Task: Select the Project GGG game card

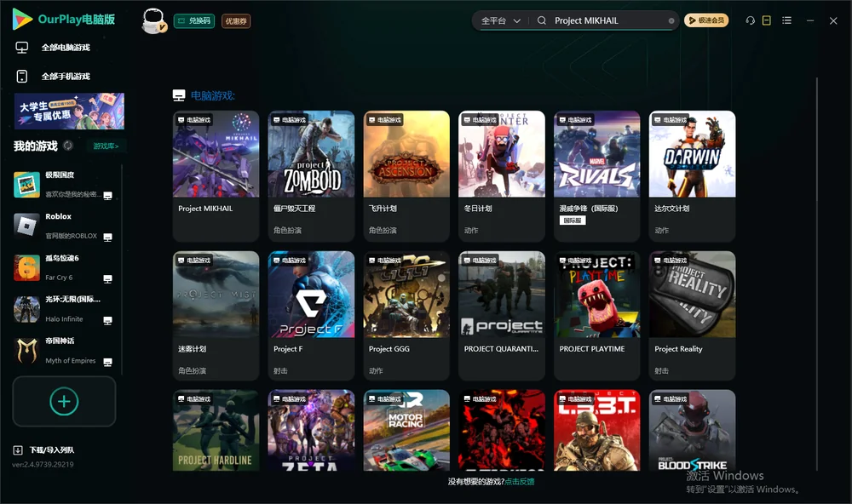Action: (x=406, y=316)
